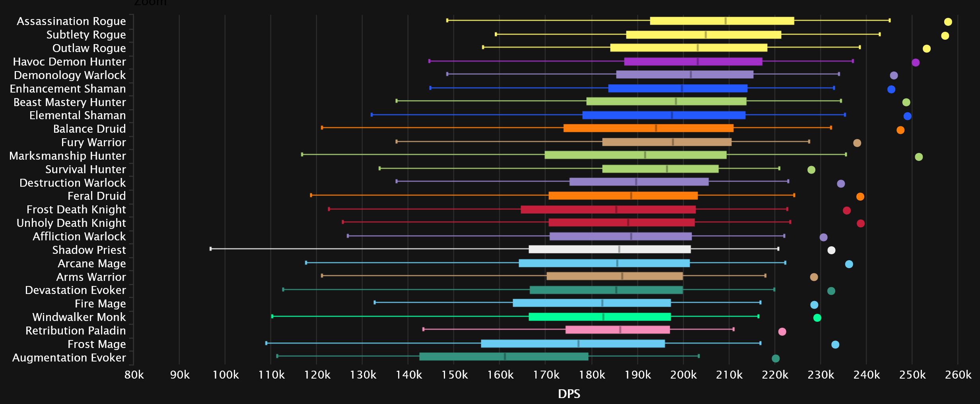Click the Marksmanship Hunter outlier dot
This screenshot has width=980, height=404.
click(x=919, y=157)
